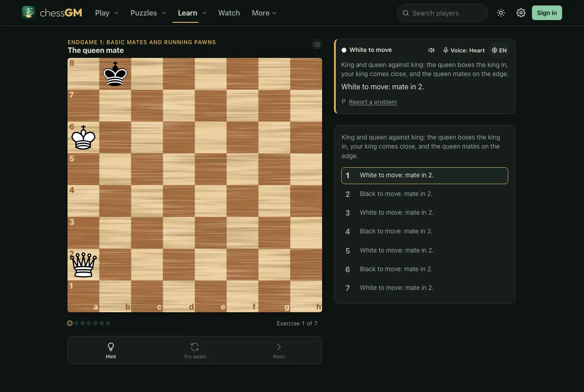Click the Sign in button
Viewport: 584px width, 392px height.
547,13
